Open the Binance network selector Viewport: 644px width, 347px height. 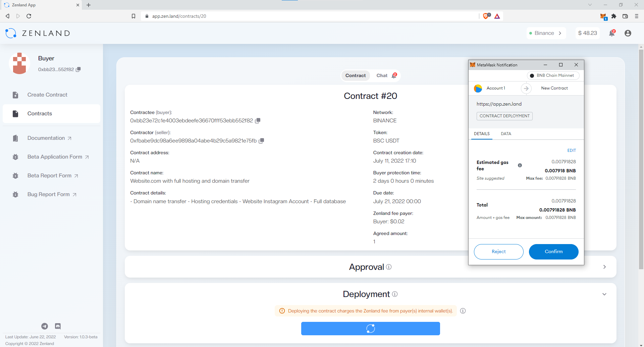click(546, 33)
